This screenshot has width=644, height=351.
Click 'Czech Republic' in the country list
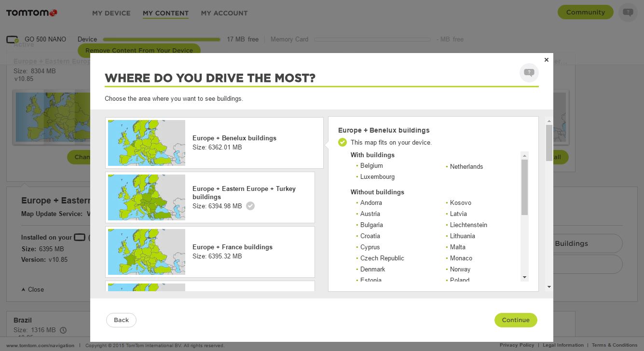point(382,258)
